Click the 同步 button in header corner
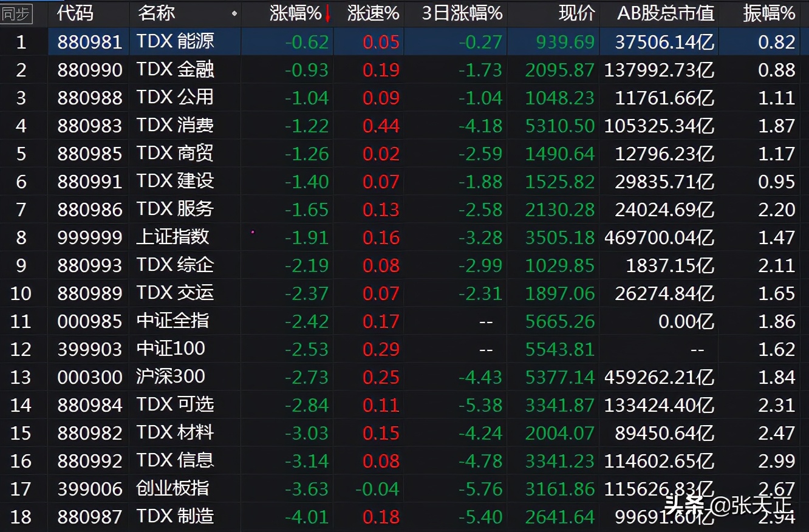Screen dimensions: 809x532 coord(16,13)
